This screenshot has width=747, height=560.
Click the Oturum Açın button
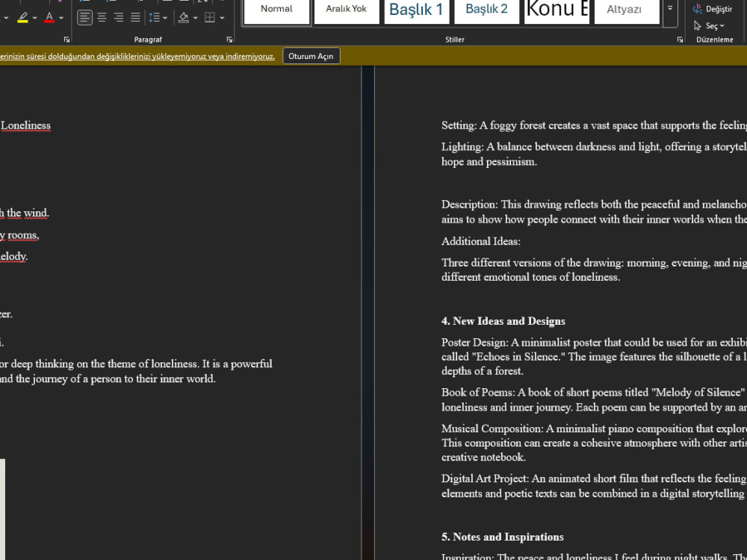pyautogui.click(x=311, y=56)
